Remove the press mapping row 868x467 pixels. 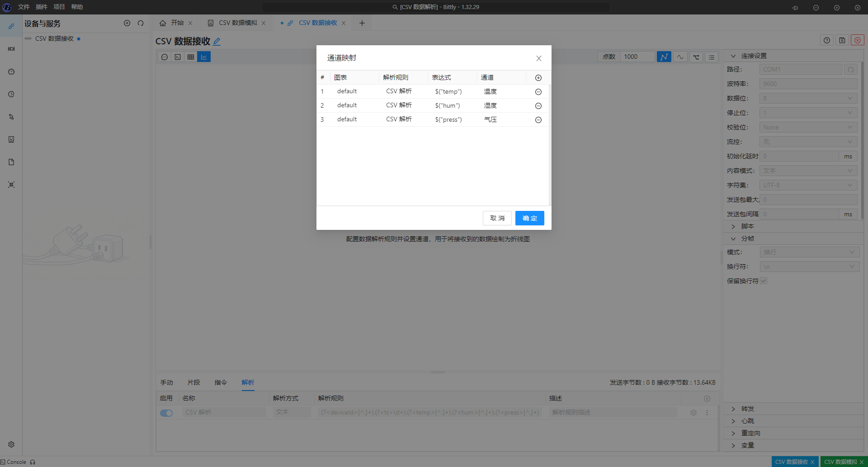click(x=538, y=120)
